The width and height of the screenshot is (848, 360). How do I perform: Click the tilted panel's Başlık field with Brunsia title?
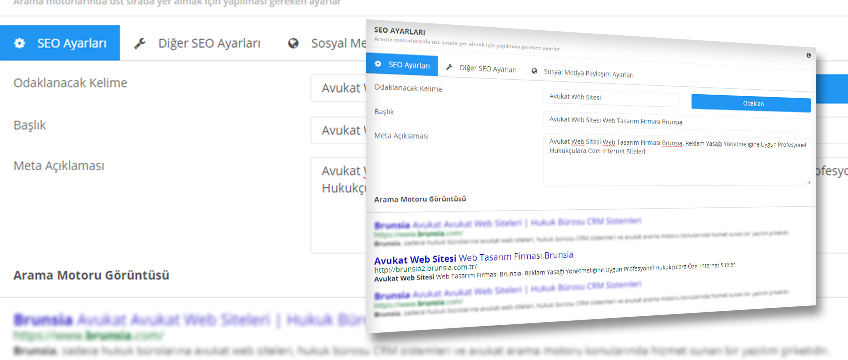(677, 122)
